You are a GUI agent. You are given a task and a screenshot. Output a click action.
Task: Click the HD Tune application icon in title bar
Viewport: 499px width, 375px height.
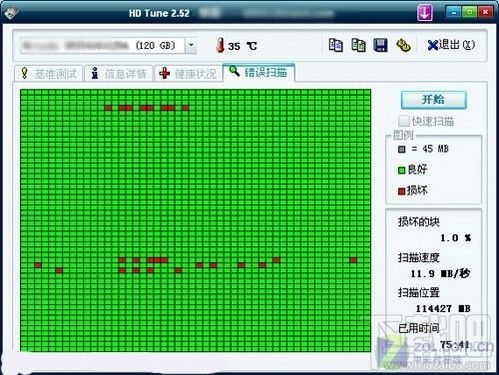[12, 13]
